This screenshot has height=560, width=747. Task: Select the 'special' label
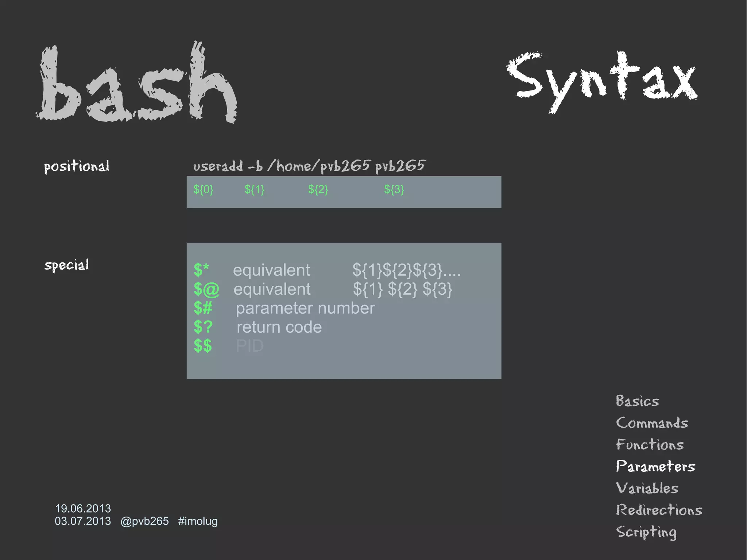pos(67,265)
